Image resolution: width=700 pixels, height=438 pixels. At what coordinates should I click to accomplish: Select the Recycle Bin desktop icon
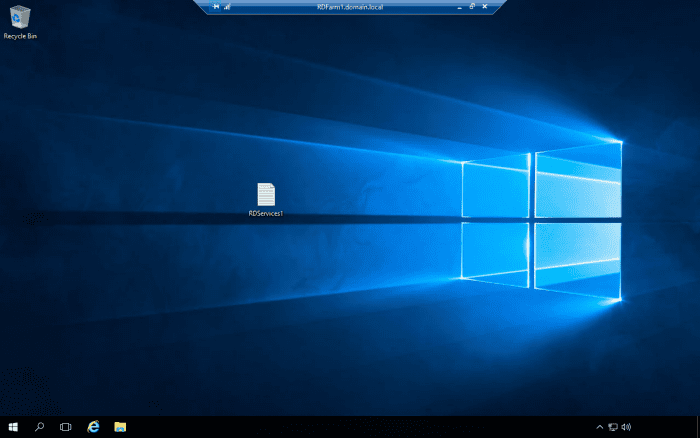[20, 22]
